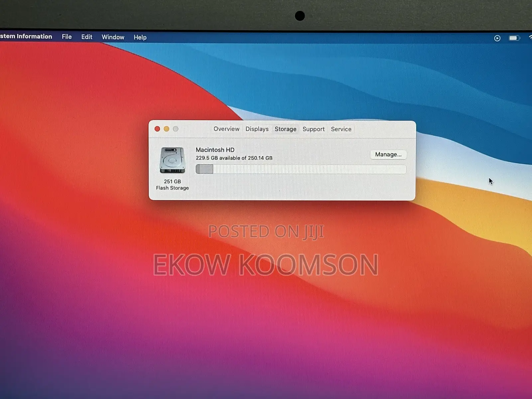Open the Window menu
This screenshot has width=532, height=399.
tap(113, 37)
